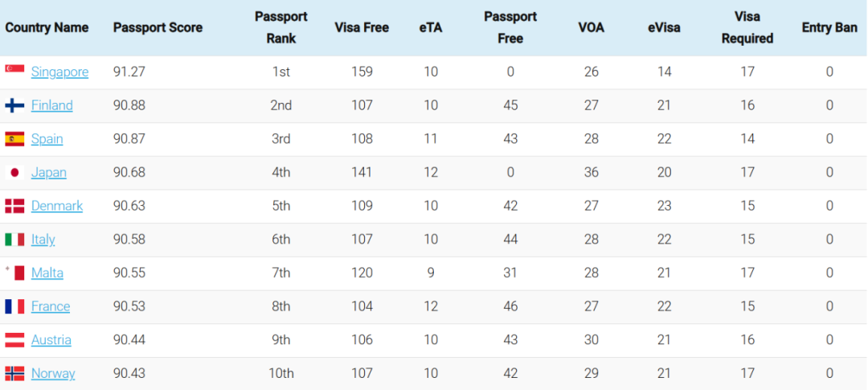Viewport: 868px width, 390px height.
Task: Sort by Visa Free column header
Action: [362, 27]
